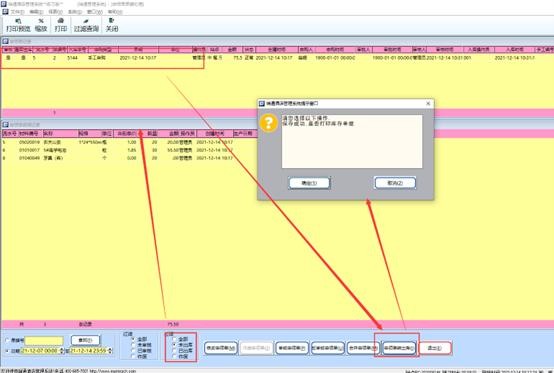
Task: Click the application icon in the title bar
Action: click(4, 4)
